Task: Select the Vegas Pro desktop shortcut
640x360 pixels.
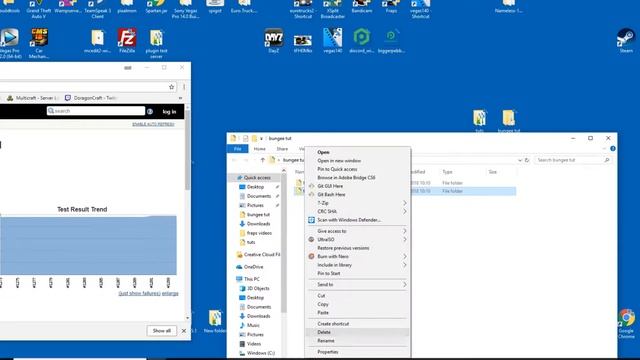Action: pyautogui.click(x=10, y=43)
